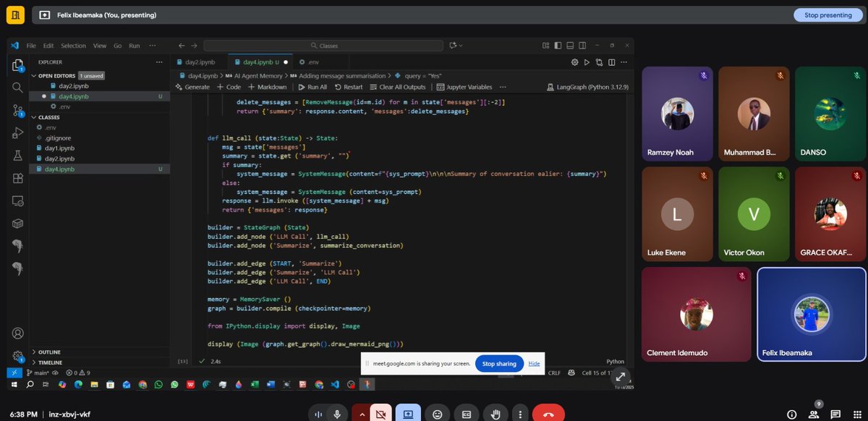Open the Search view in VS Code
This screenshot has height=421, width=868.
[17, 88]
